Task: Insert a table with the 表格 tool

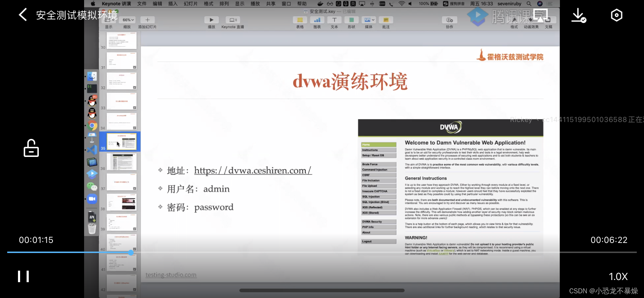Action: [x=300, y=20]
